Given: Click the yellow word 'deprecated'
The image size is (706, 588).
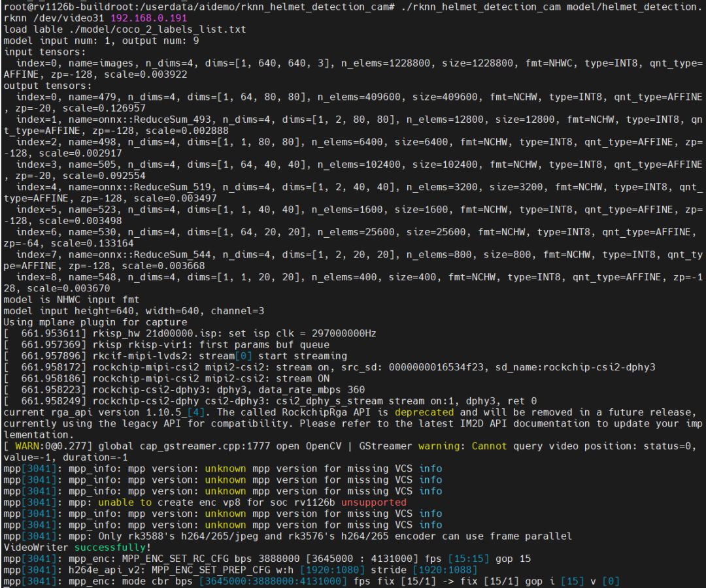Looking at the screenshot, I should [x=424, y=412].
